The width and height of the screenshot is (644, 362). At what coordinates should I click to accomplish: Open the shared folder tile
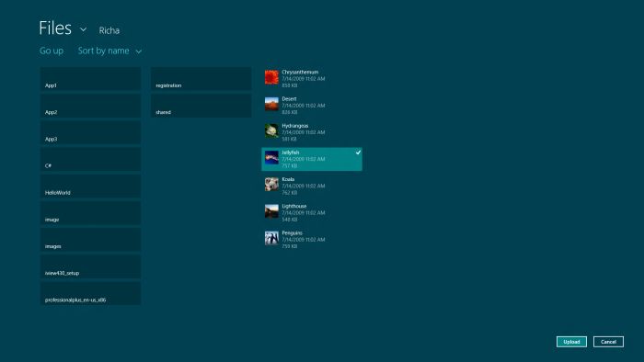point(201,106)
